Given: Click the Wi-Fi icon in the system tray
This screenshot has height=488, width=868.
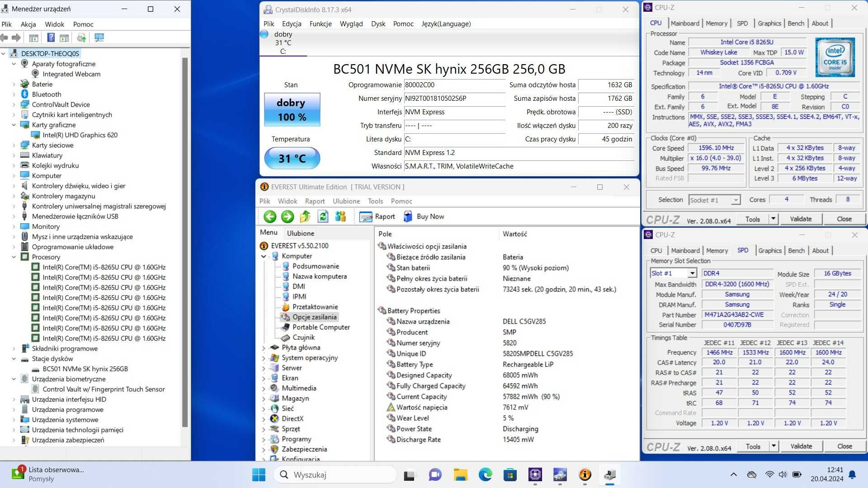Looking at the screenshot, I should point(769,474).
